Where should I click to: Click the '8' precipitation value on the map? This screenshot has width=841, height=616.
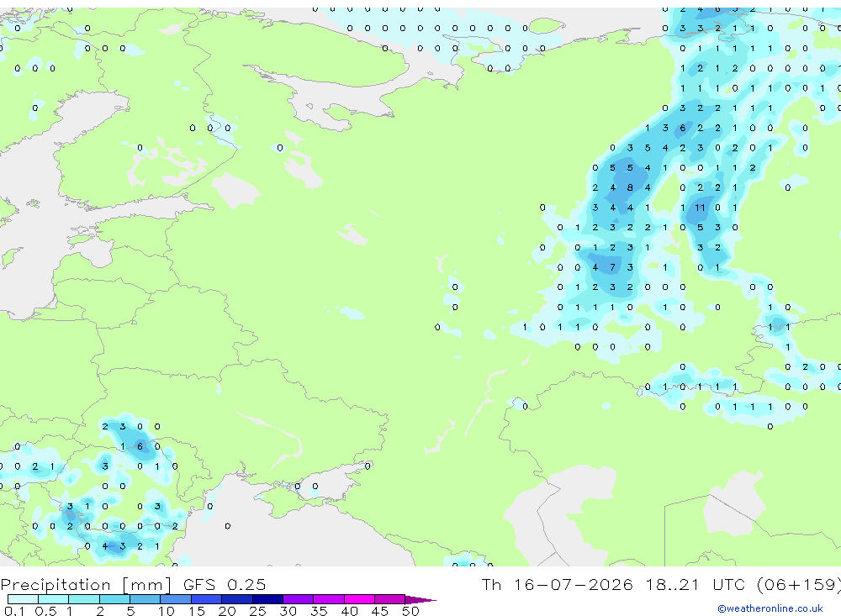point(630,187)
